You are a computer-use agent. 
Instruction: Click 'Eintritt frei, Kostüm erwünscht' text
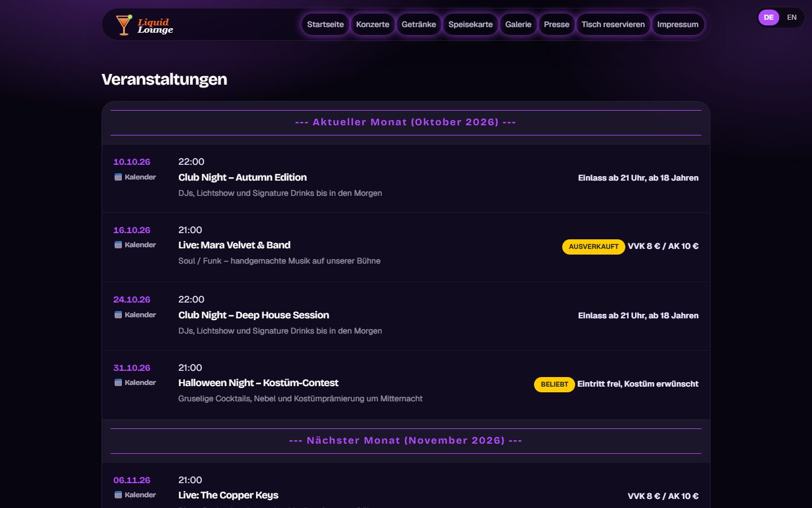tap(638, 384)
